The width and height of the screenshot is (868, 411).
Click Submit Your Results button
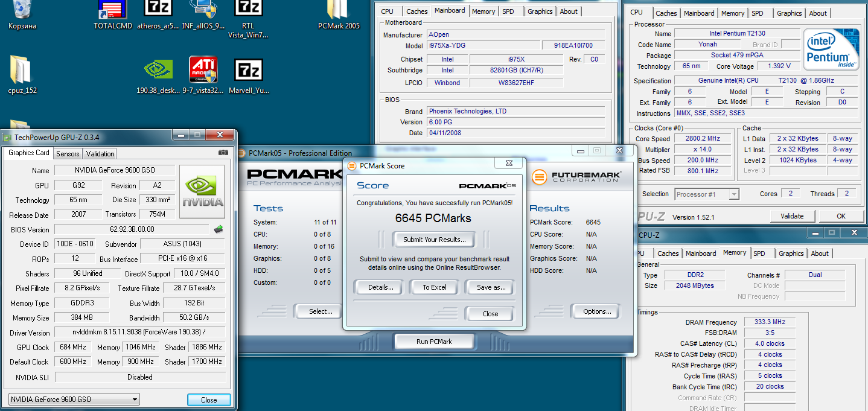point(435,240)
